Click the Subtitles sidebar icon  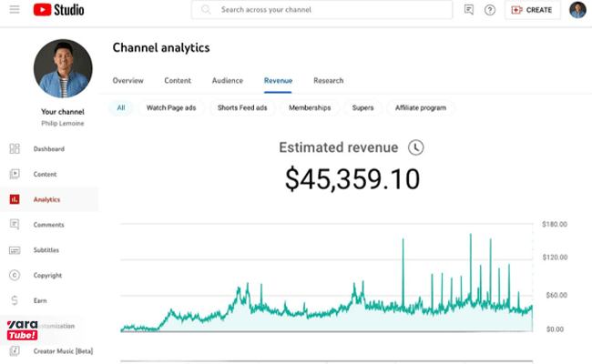[x=15, y=250]
